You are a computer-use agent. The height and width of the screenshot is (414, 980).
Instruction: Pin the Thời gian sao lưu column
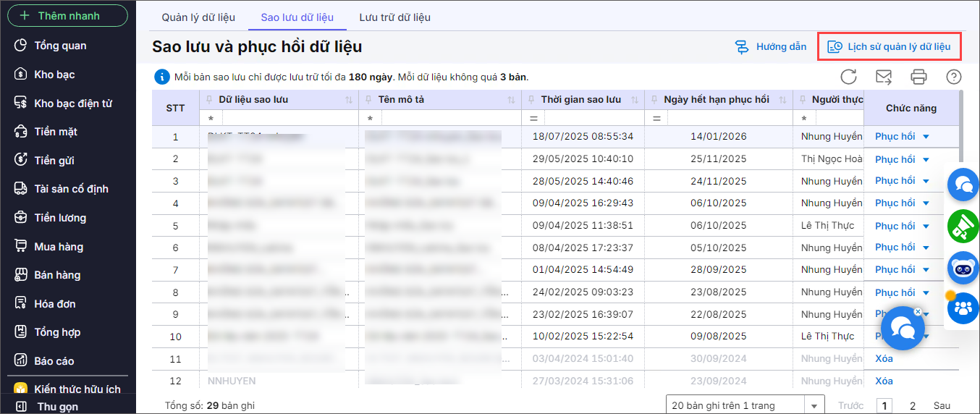tap(531, 100)
